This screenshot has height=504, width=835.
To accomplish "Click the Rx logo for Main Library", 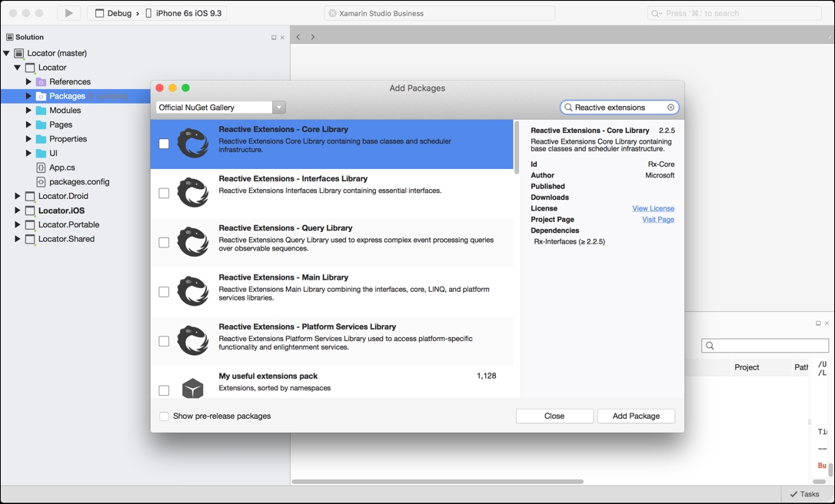I will 193,291.
